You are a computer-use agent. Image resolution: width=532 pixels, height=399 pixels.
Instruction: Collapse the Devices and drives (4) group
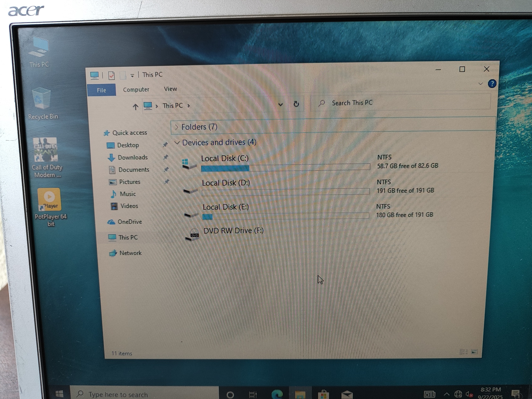tap(177, 143)
